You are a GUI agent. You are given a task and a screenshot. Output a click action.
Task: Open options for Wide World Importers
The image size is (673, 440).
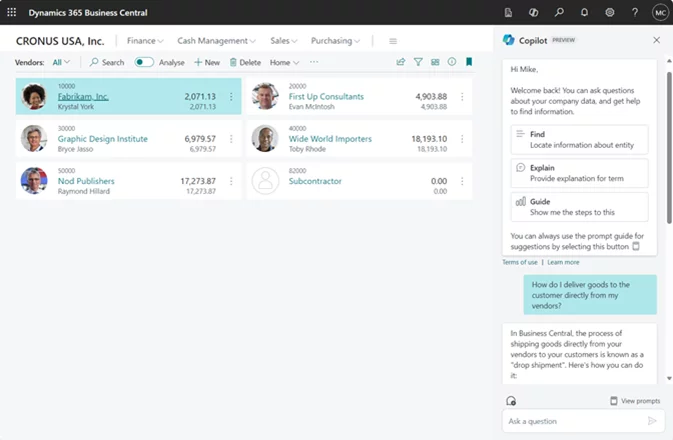462,139
